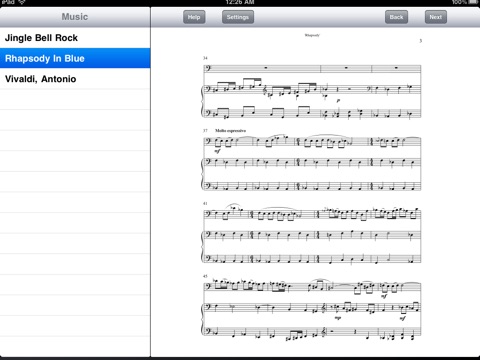Go to next page with Next
Screen dimensions: 480x360
[x=435, y=17]
